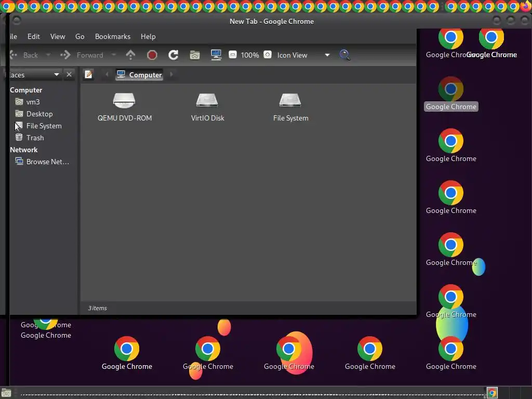Expand the Back history dropdown arrow

click(x=48, y=55)
